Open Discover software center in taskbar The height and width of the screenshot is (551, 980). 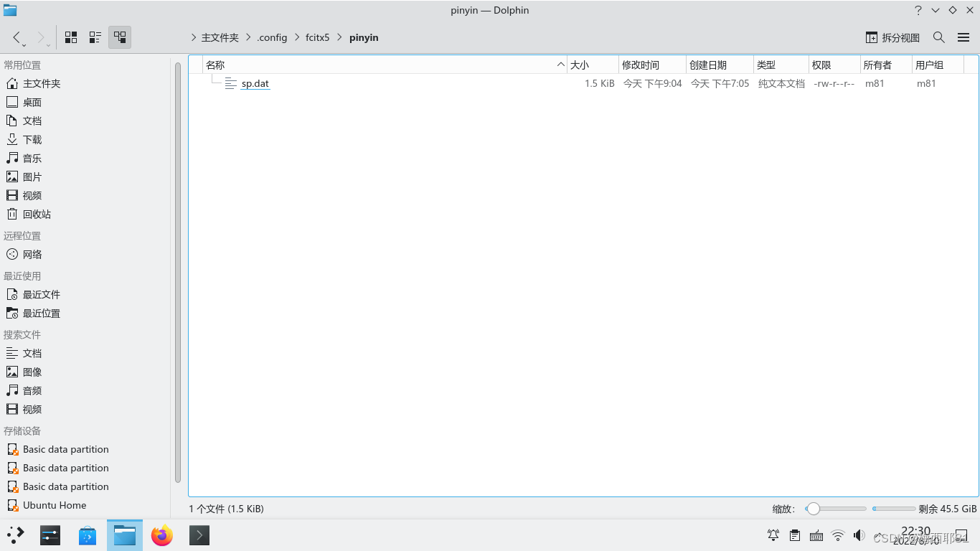pyautogui.click(x=88, y=535)
